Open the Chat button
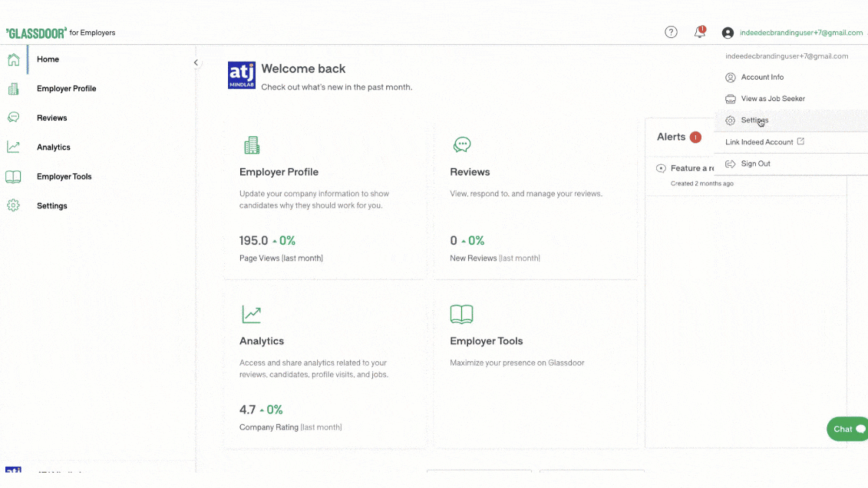 (847, 429)
